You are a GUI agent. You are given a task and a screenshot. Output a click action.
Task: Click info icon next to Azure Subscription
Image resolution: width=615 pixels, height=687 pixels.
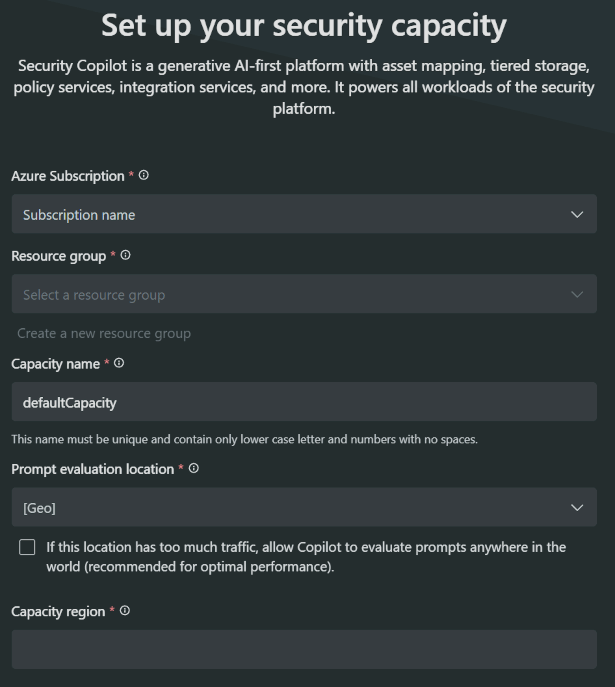144,175
